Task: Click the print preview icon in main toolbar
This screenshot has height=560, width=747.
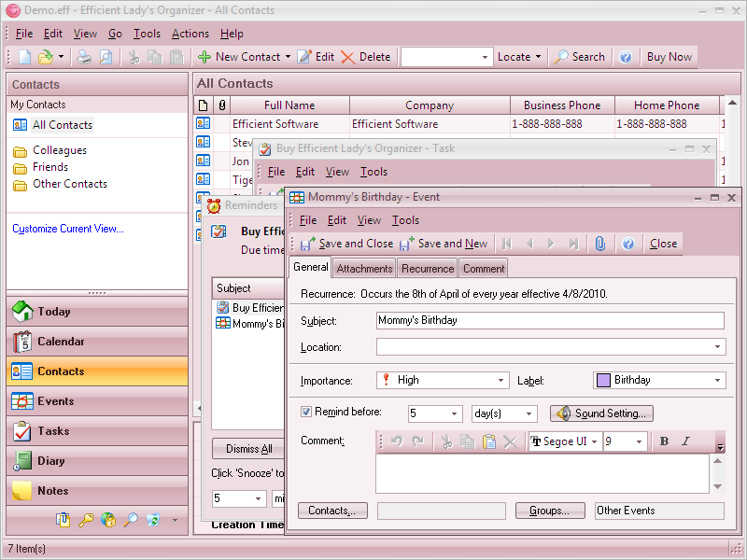Action: coord(106,57)
